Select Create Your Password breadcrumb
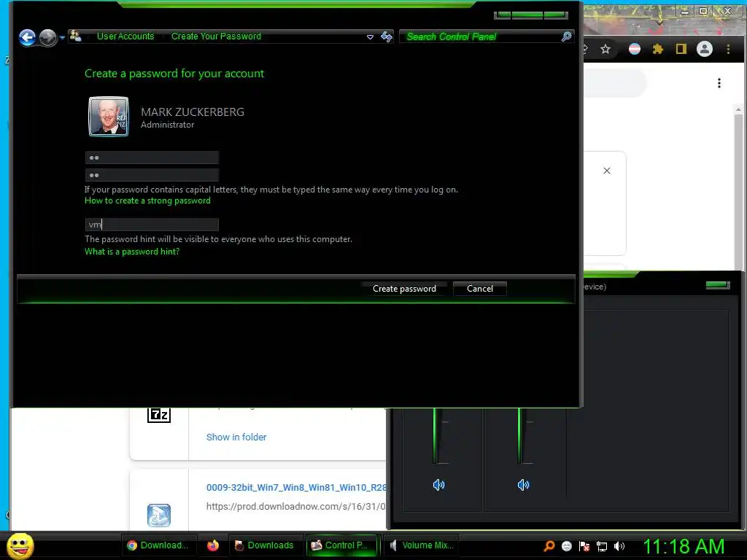 (216, 36)
